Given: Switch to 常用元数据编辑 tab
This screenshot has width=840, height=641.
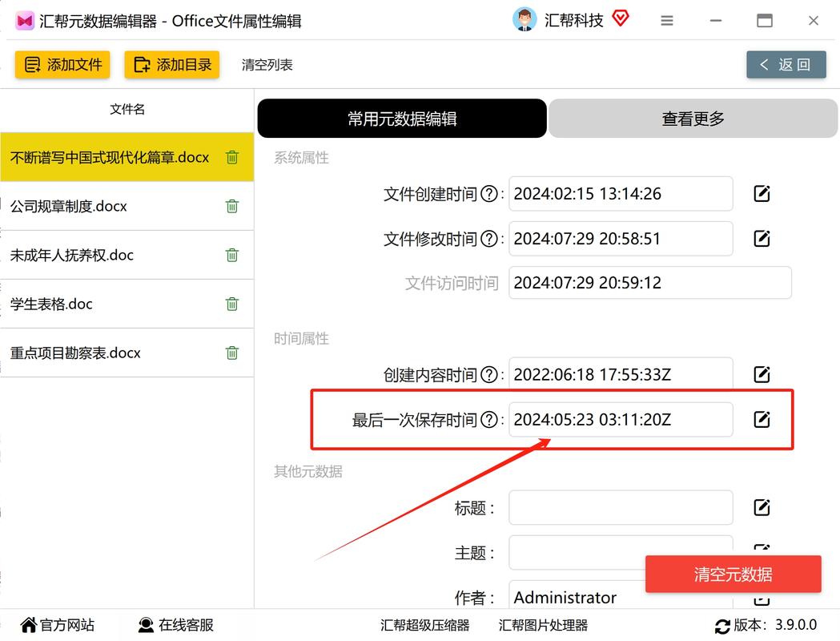Looking at the screenshot, I should click(402, 119).
